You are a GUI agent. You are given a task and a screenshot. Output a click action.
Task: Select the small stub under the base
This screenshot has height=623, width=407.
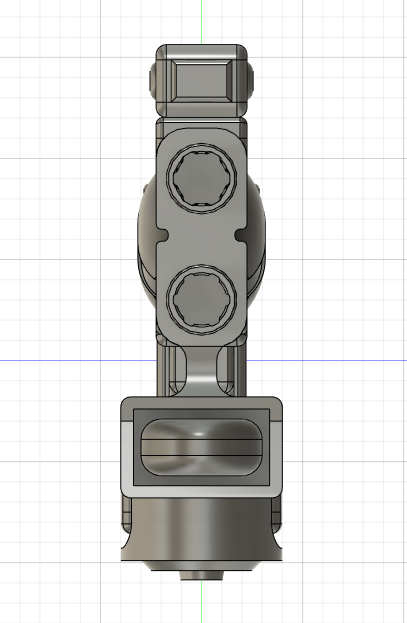[202, 575]
